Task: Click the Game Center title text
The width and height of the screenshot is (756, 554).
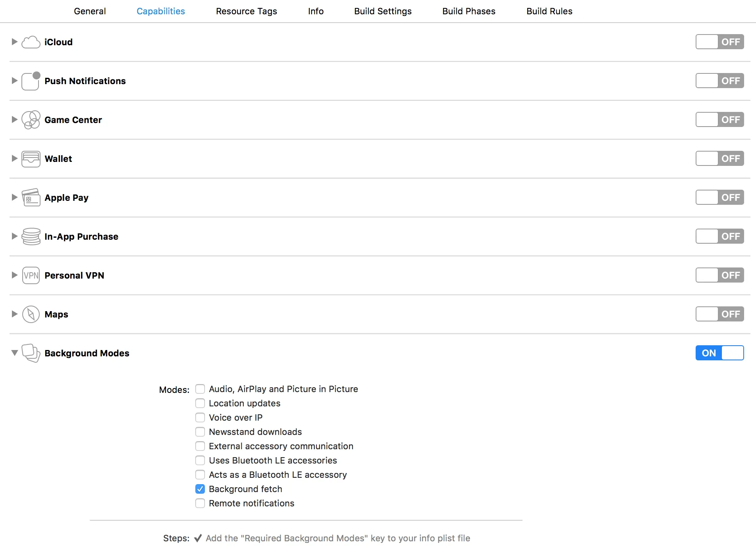Action: (x=73, y=120)
